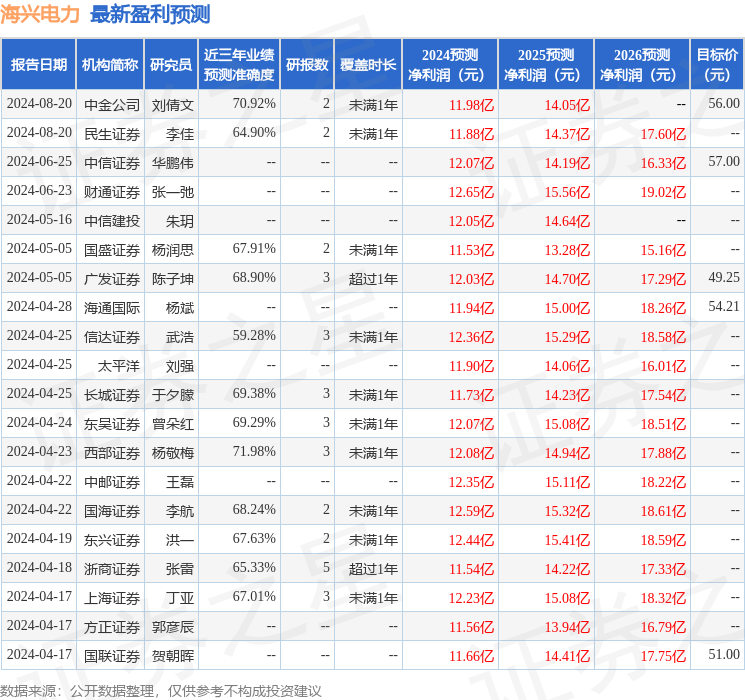This screenshot has width=745, height=700.
Task: Click the 59.28% accuracy value
Action: tap(254, 335)
